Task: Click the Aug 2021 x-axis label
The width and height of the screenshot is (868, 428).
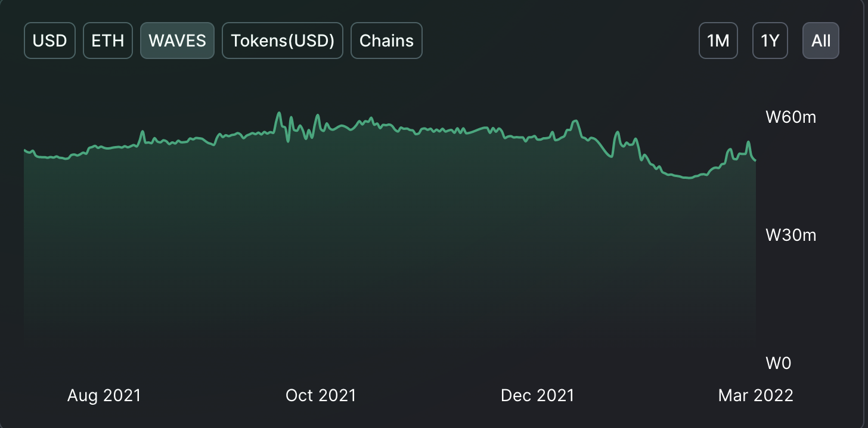Action: click(x=104, y=395)
